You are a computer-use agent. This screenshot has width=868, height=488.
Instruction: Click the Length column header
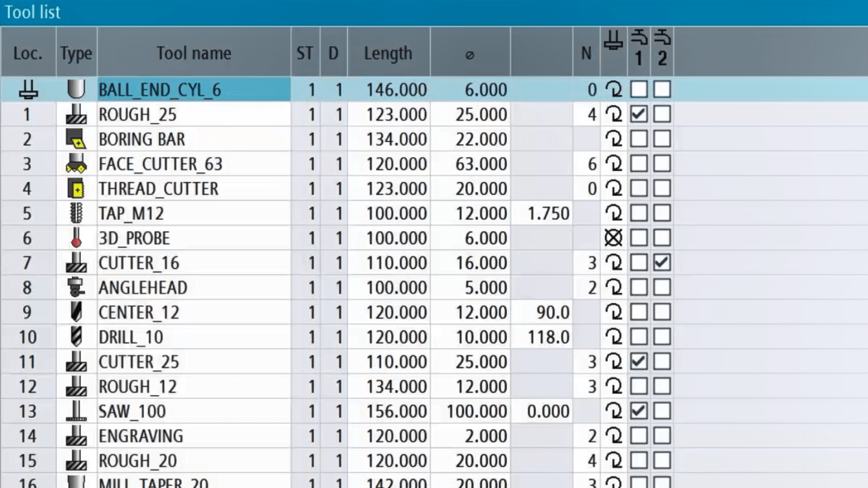[x=388, y=53]
